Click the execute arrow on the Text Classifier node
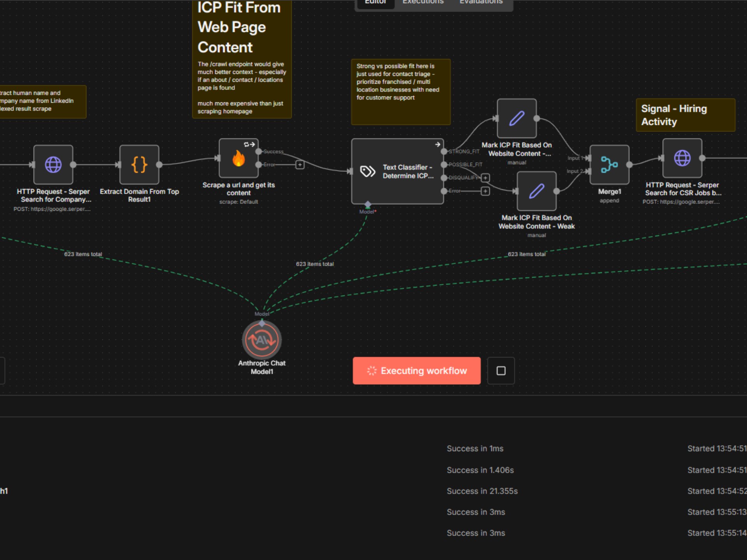Image resolution: width=747 pixels, height=560 pixels. click(437, 143)
